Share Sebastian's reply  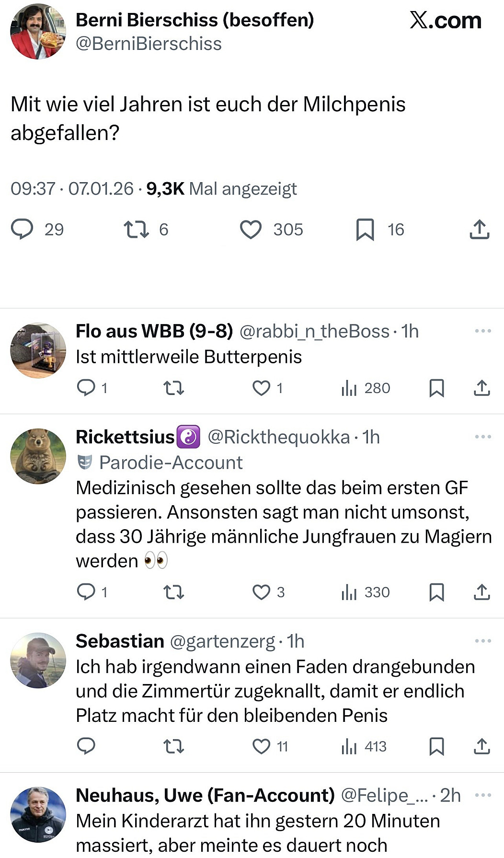(481, 746)
